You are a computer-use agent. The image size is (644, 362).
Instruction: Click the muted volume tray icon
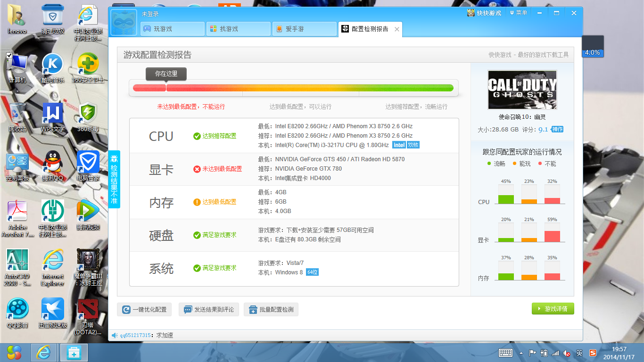click(567, 353)
